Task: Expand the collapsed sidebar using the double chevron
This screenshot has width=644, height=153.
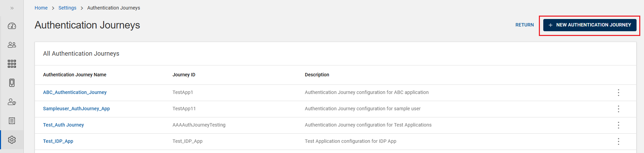Action: pos(12,8)
